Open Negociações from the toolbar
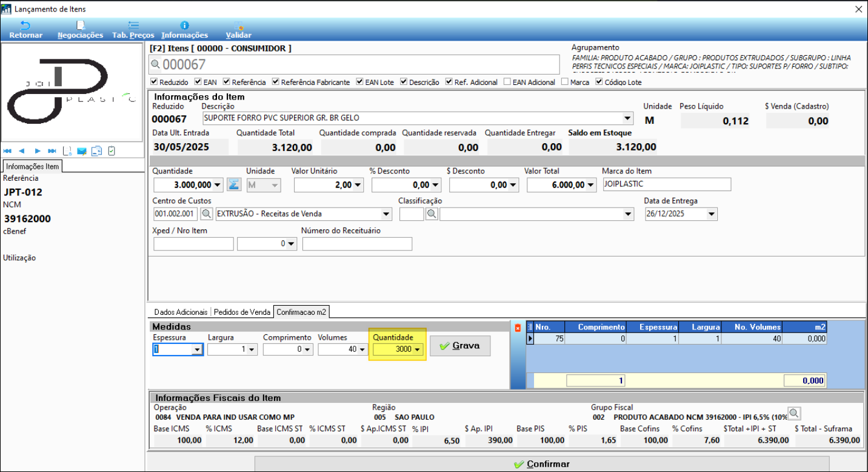The image size is (868, 472). pos(80,26)
